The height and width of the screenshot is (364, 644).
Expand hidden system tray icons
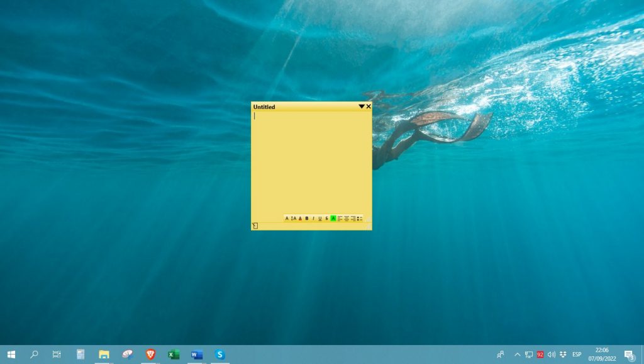point(517,354)
